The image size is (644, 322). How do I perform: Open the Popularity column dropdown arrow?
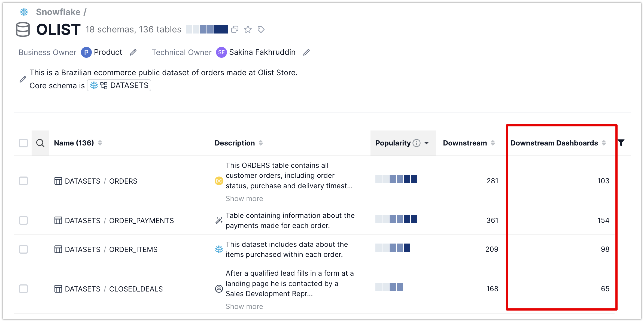pos(427,143)
